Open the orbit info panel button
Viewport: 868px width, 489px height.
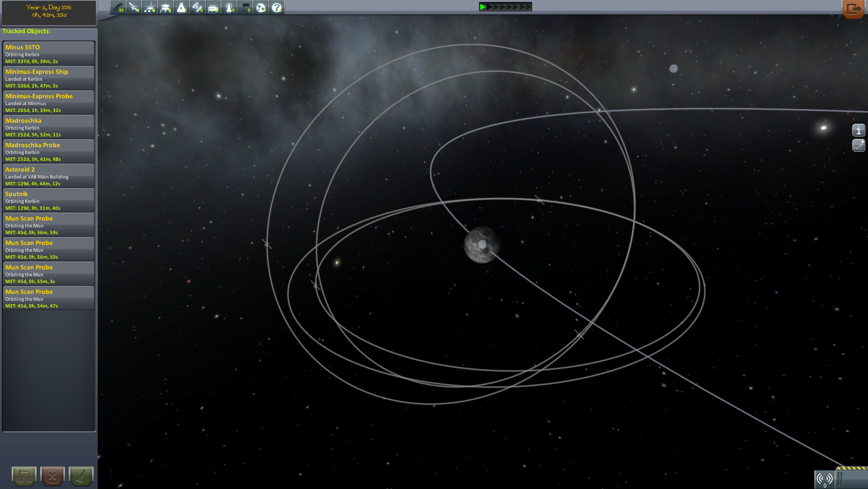click(x=858, y=145)
